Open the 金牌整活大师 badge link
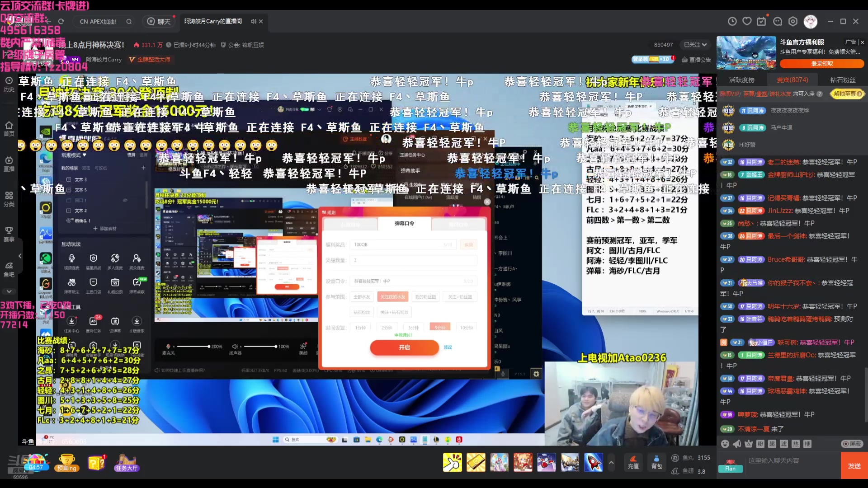This screenshot has width=868, height=488. coord(150,60)
